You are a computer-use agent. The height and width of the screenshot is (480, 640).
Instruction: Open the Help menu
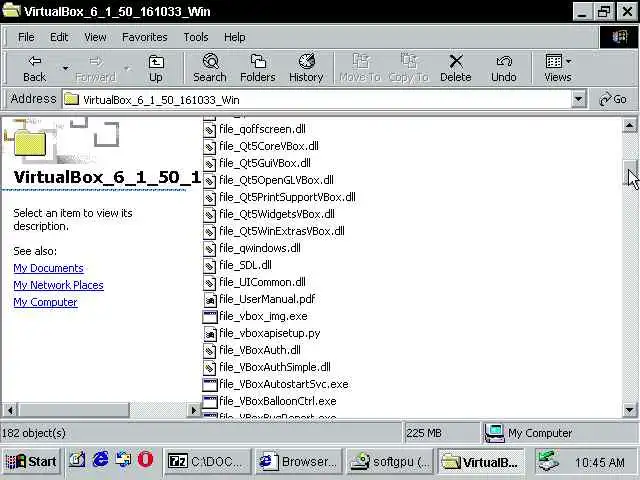coord(235,37)
